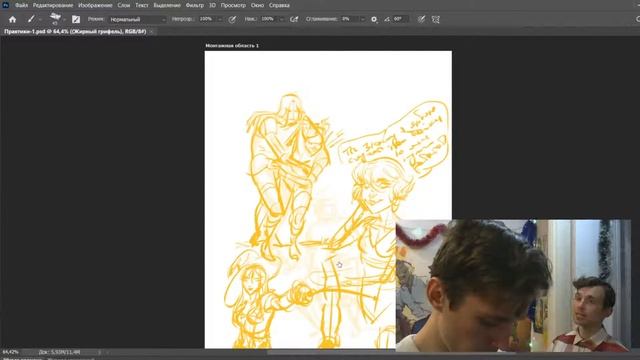Open the Просмотр menu

[233, 5]
